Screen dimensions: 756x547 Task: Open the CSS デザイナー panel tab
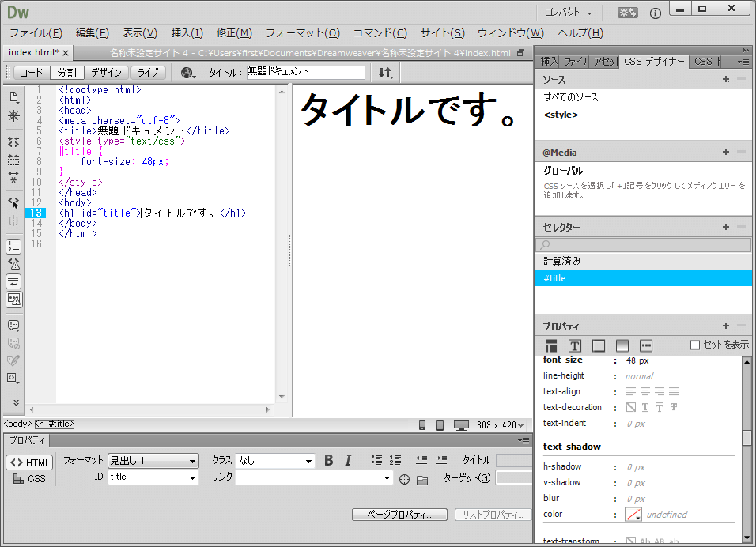click(654, 61)
